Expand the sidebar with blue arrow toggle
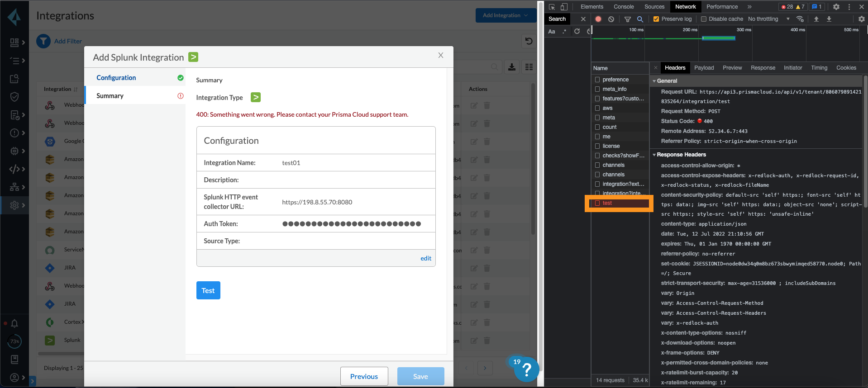The width and height of the screenshot is (868, 388). [32, 381]
